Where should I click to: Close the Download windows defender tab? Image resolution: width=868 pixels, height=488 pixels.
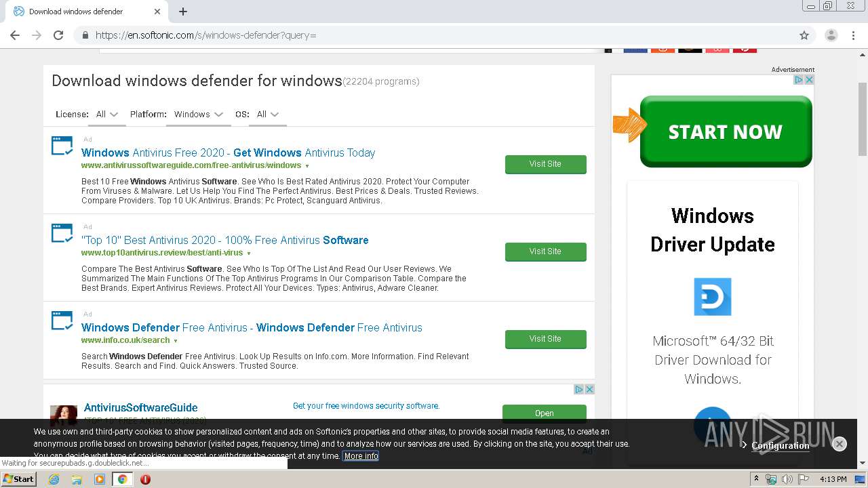[x=157, y=12]
